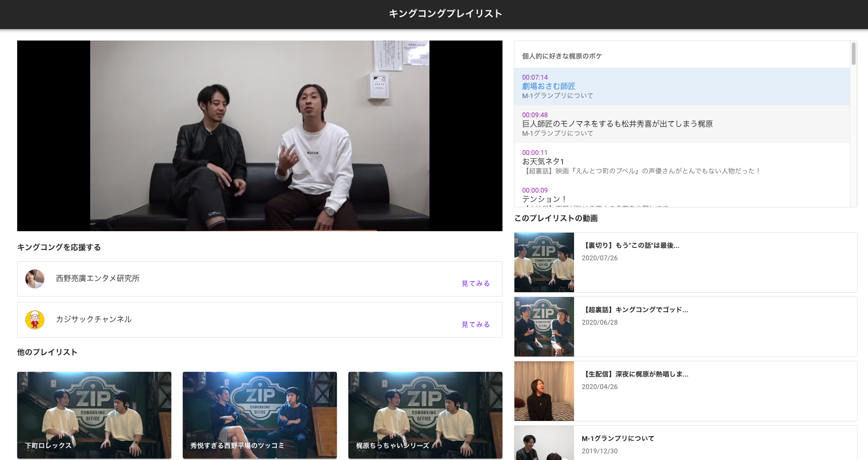Select the テンション！ scene entry

544,199
